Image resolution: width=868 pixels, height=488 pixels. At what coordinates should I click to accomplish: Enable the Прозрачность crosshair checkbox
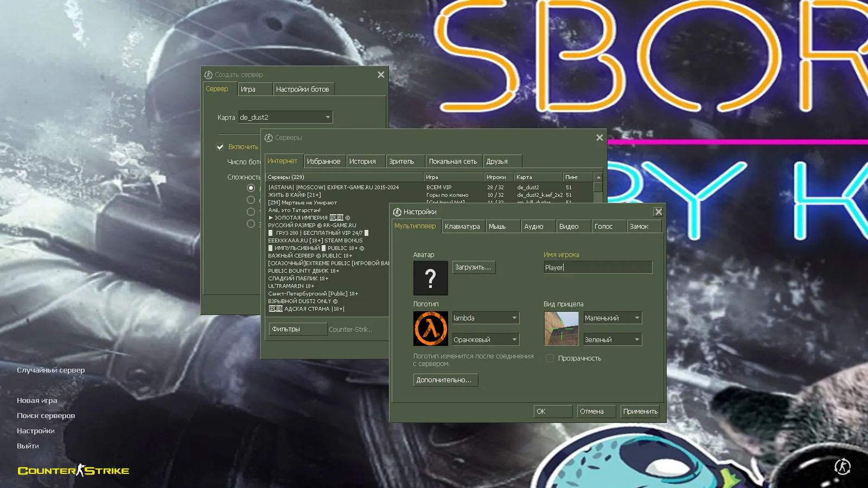tap(550, 358)
